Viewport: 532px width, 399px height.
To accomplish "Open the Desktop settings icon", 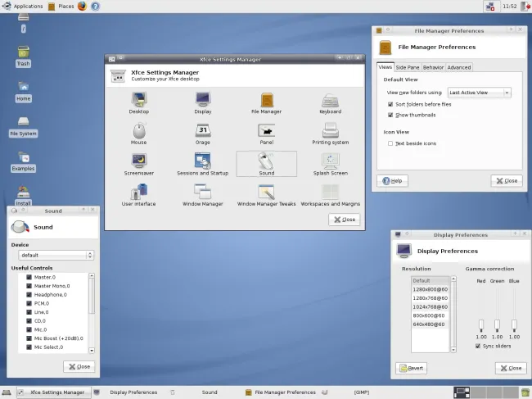I will click(139, 102).
